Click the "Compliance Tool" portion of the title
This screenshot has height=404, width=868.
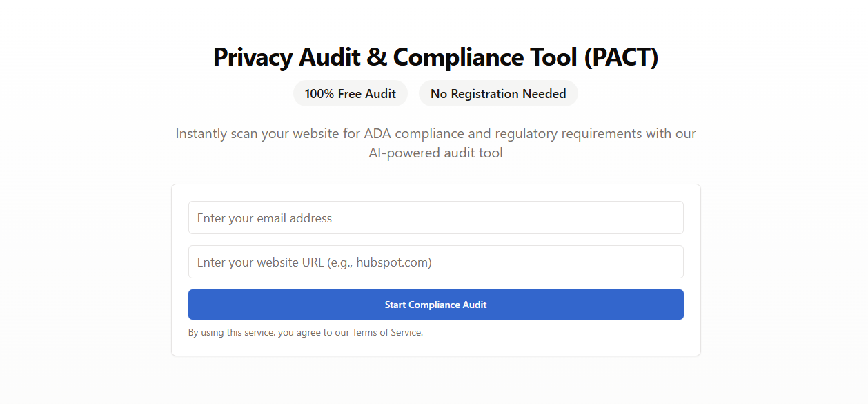click(x=485, y=57)
